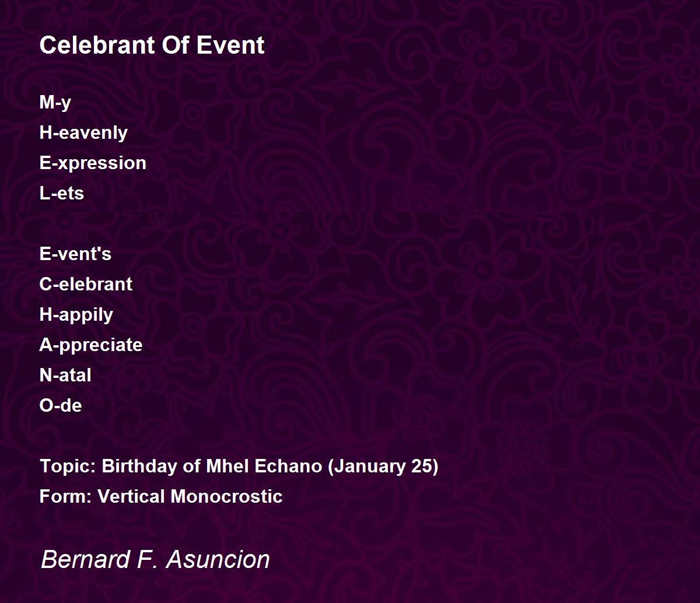The height and width of the screenshot is (603, 700).
Task: Click the line L-ets
Action: pos(61,193)
